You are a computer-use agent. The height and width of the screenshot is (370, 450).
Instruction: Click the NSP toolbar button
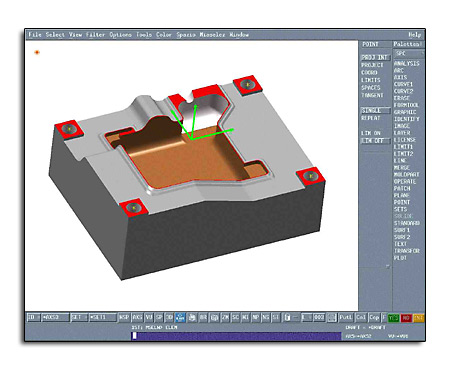124,318
